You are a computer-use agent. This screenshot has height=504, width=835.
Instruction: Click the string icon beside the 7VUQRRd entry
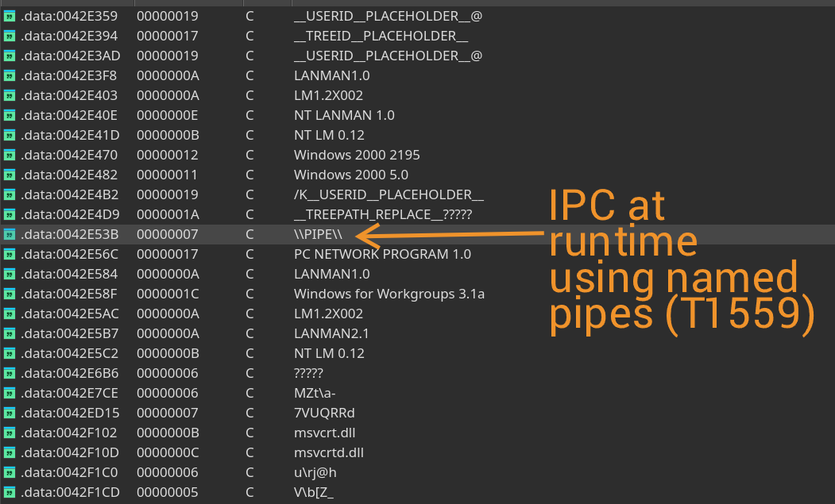pos(10,413)
